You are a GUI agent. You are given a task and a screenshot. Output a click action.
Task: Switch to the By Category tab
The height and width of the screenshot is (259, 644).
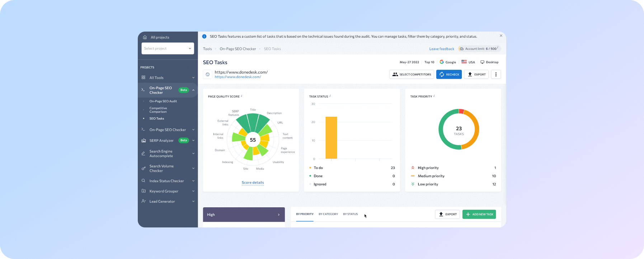click(328, 214)
